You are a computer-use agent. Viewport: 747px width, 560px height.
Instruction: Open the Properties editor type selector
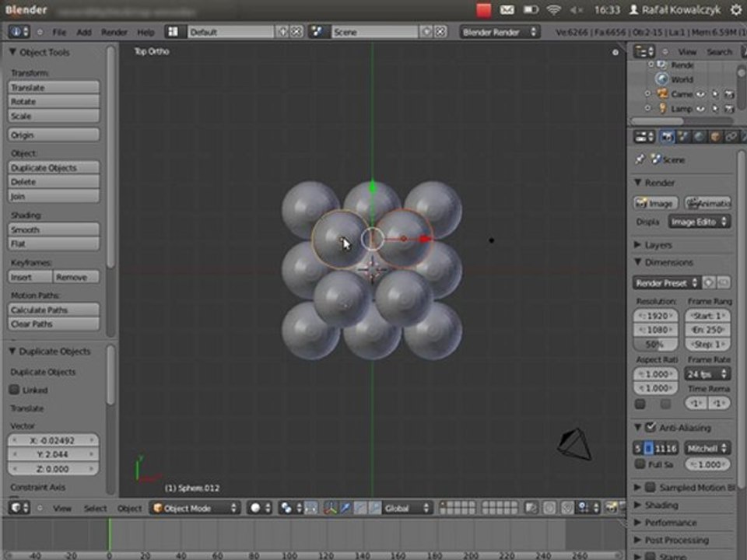[x=644, y=137]
